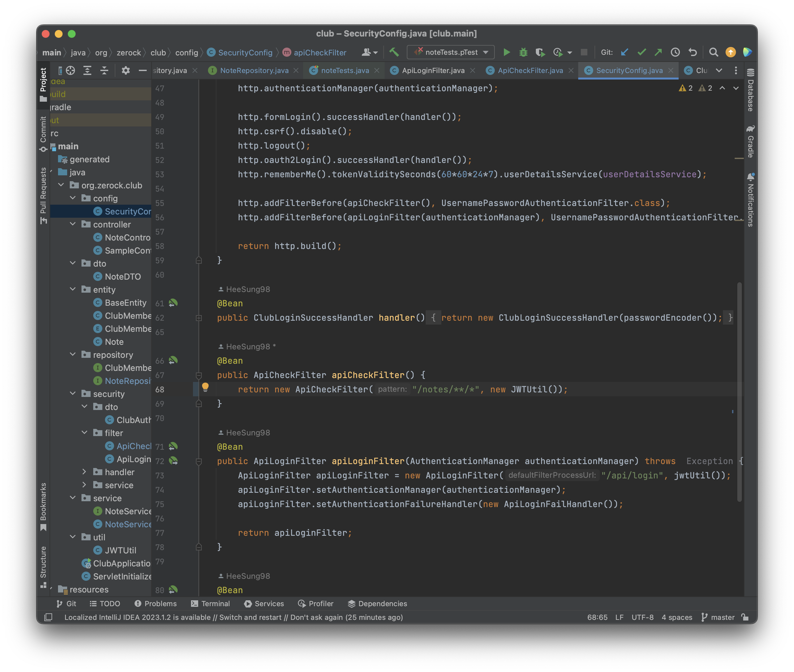Start debugging with the bug icon
The image size is (794, 672).
click(x=523, y=52)
